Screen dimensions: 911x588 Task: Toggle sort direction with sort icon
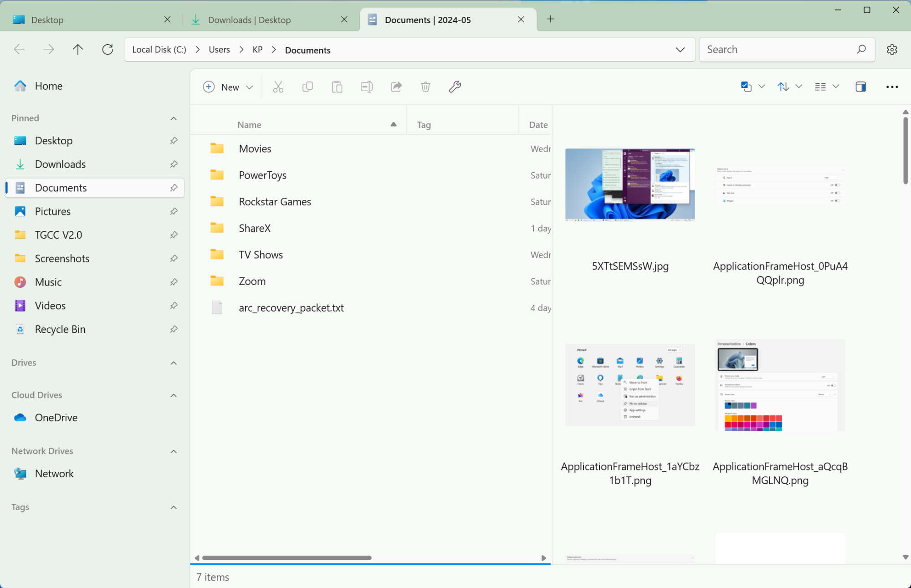click(783, 86)
